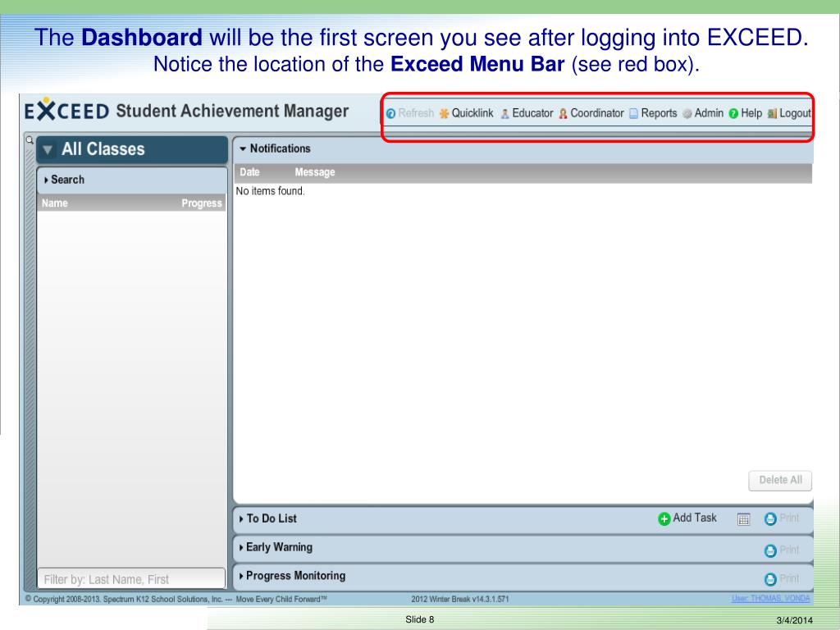Open the calendar icon in To Do List
The image size is (840, 630).
[743, 519]
